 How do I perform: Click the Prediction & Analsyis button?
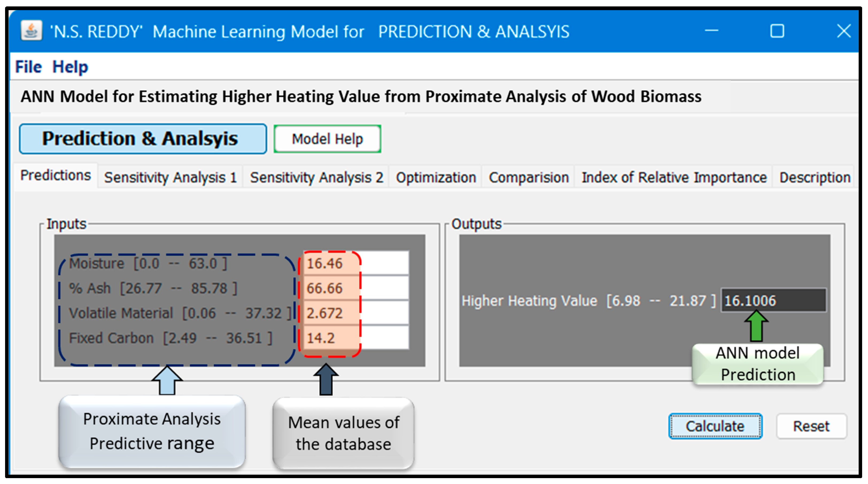point(143,139)
